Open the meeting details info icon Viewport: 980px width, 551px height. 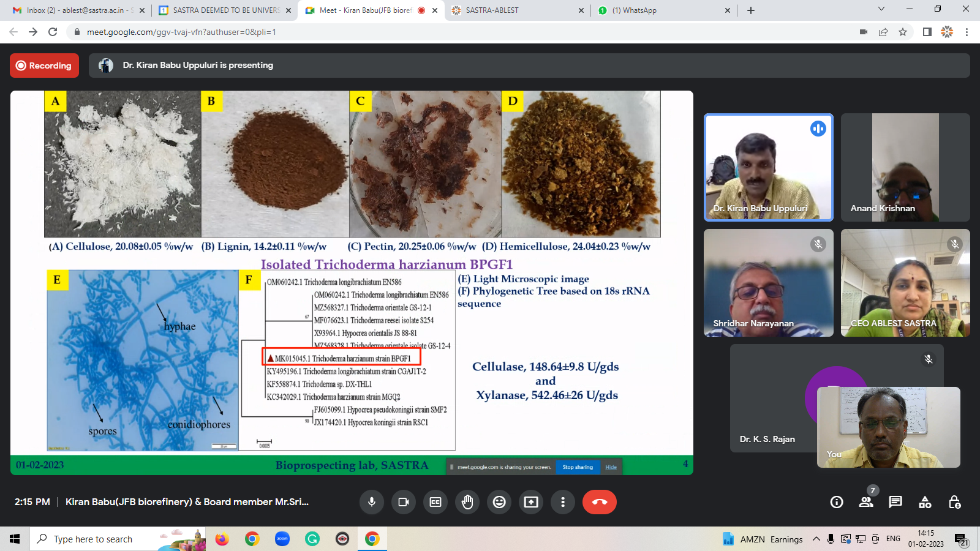click(837, 502)
